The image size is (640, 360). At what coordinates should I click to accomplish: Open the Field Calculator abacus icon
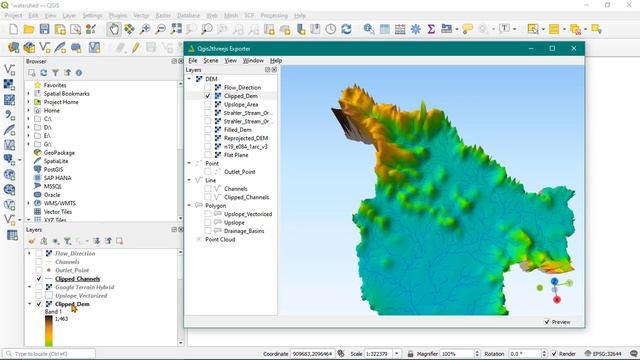click(400, 29)
